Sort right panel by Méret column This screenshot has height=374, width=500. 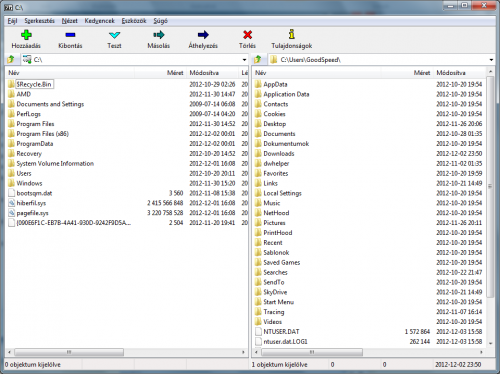click(407, 73)
